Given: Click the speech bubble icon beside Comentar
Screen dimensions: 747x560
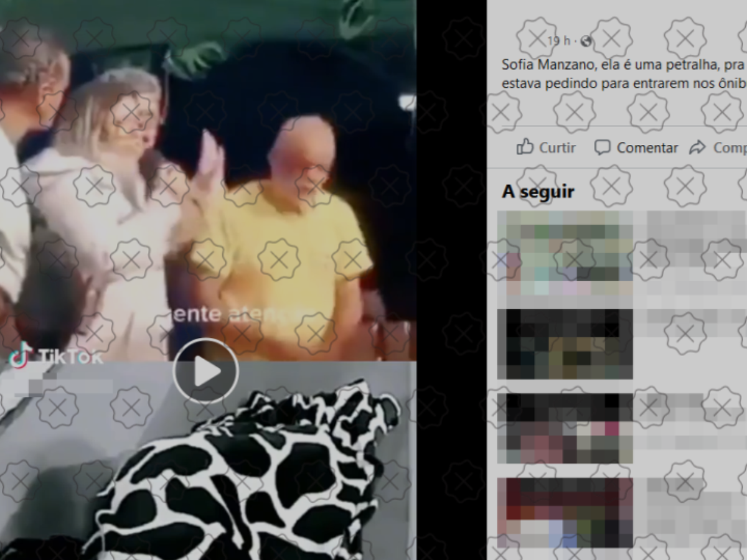Looking at the screenshot, I should click(x=602, y=147).
